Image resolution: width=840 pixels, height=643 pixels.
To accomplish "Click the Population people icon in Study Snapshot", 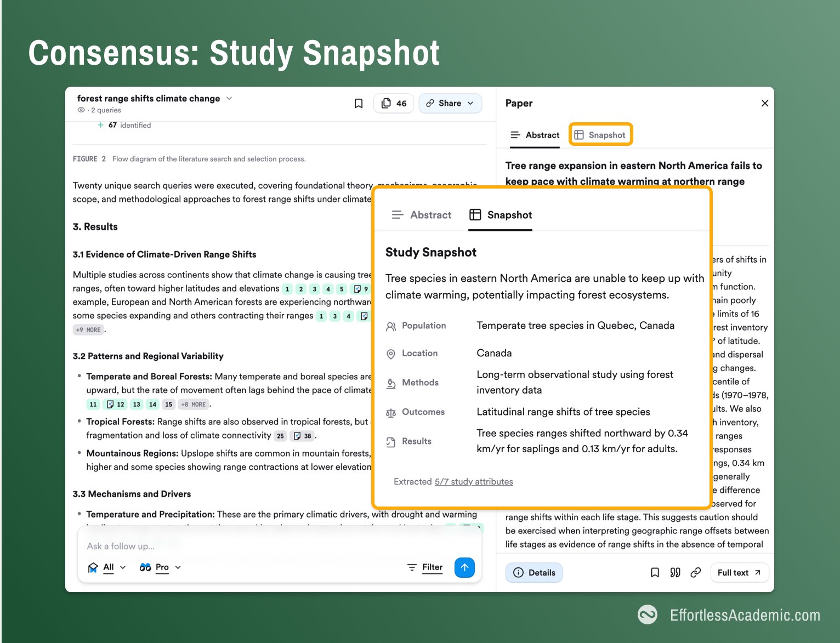I will [x=391, y=326].
